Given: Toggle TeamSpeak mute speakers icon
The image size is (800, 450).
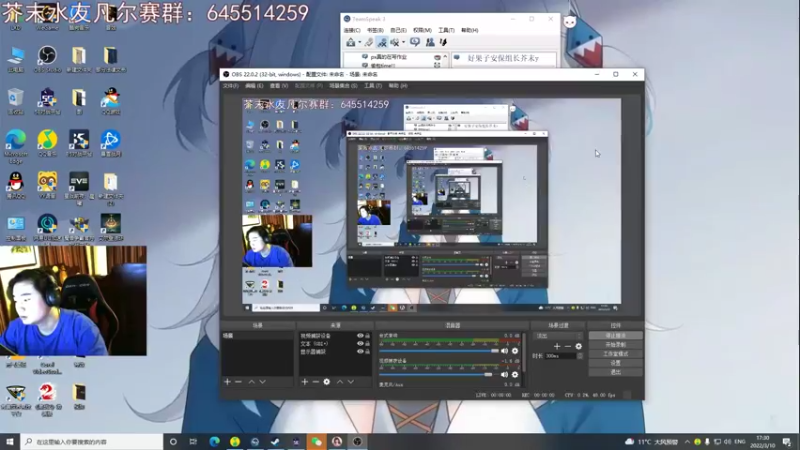Looking at the screenshot, I should coord(395,42).
